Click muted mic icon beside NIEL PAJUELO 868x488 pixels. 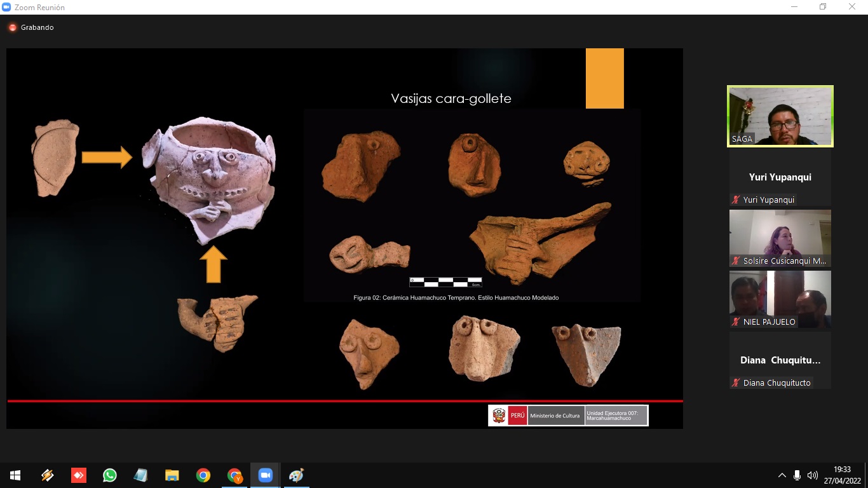click(736, 322)
